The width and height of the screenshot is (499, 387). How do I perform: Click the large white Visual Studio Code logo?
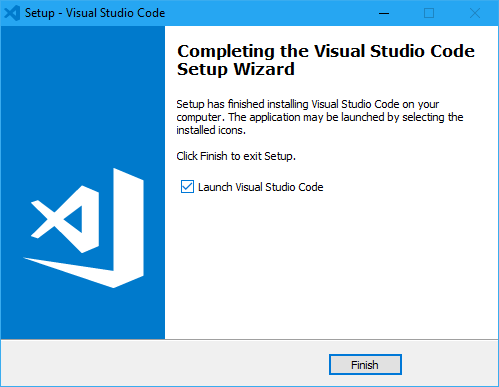coord(83,228)
